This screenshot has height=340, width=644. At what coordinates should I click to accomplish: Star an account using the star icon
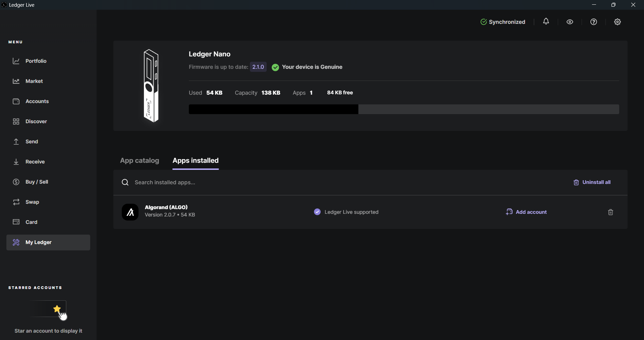pyautogui.click(x=57, y=308)
